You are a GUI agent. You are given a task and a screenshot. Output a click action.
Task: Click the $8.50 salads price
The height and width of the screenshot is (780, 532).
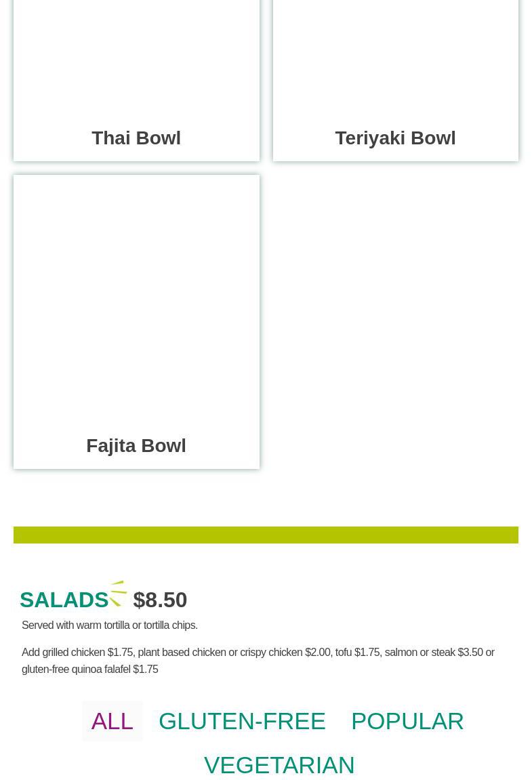click(x=160, y=600)
